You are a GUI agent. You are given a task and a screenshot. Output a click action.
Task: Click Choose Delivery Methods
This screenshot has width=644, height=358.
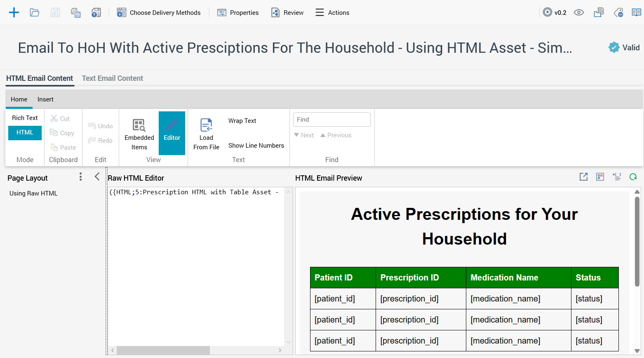tap(159, 12)
